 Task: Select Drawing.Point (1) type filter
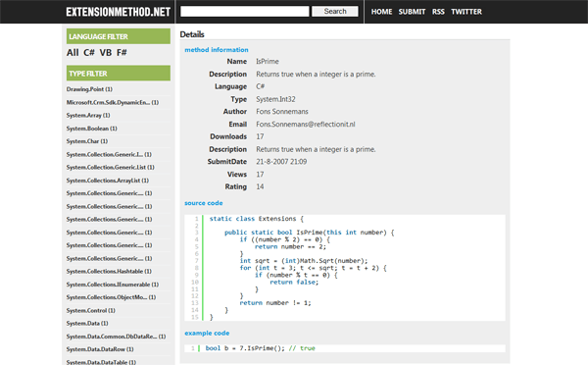point(89,89)
